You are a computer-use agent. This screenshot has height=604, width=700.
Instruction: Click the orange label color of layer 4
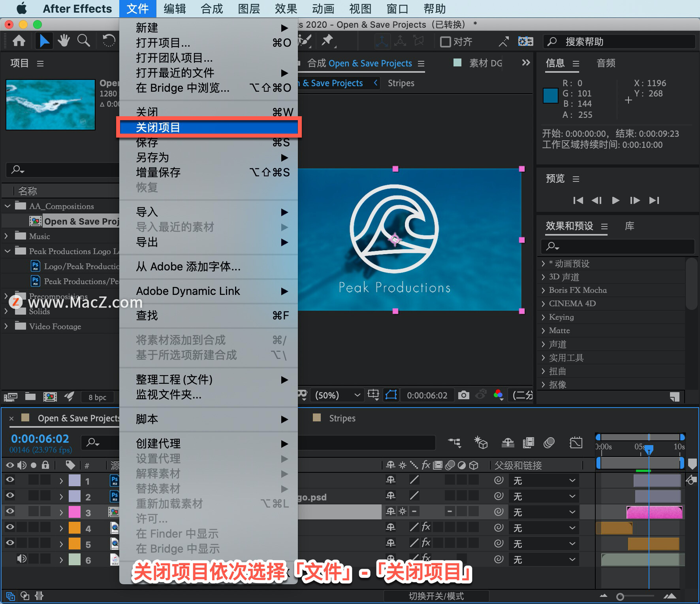tap(75, 528)
